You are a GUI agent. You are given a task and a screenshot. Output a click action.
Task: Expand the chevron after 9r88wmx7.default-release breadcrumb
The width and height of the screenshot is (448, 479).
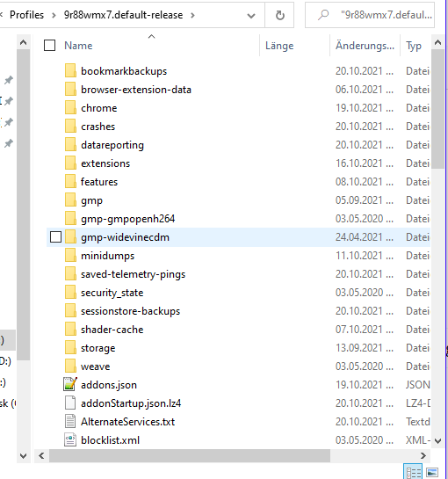coord(192,15)
